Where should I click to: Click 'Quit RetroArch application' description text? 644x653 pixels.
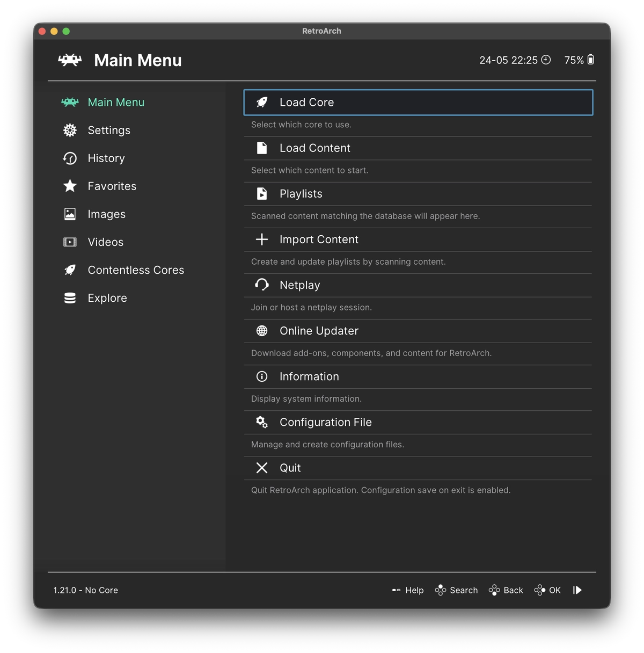click(x=380, y=490)
